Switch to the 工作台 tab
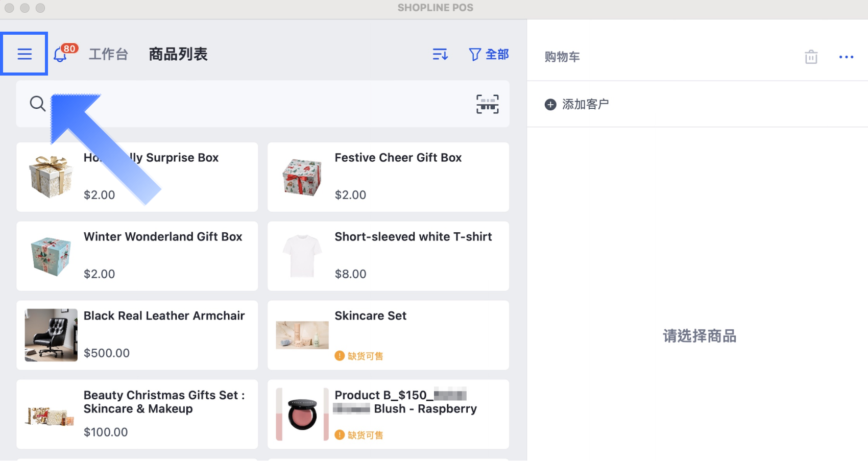 [x=108, y=54]
